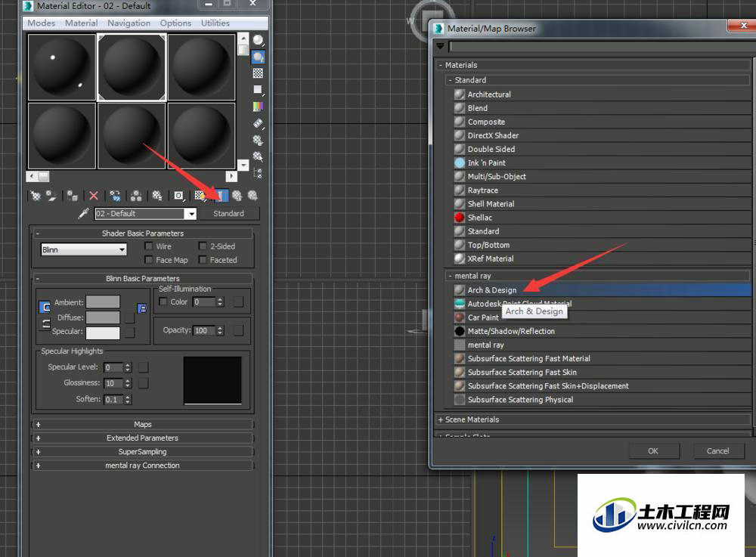Click the Put to Library icon
Viewport: 756px width, 557px height.
click(157, 196)
